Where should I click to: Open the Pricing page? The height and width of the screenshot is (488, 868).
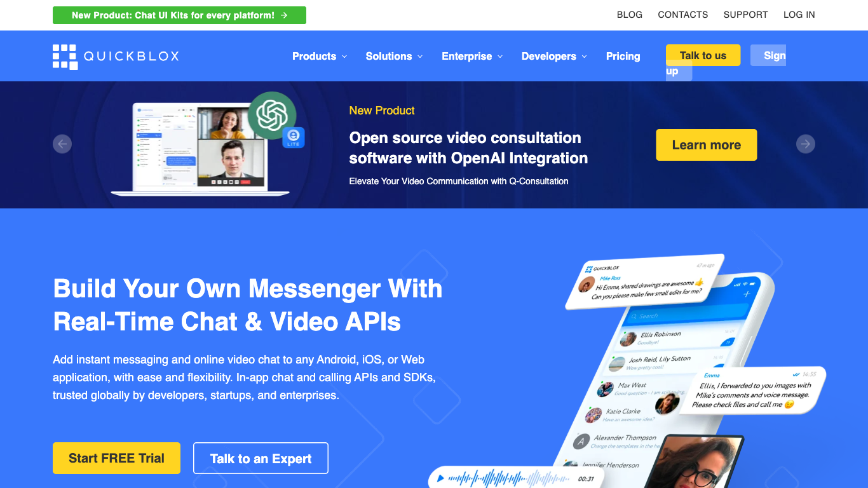point(623,57)
